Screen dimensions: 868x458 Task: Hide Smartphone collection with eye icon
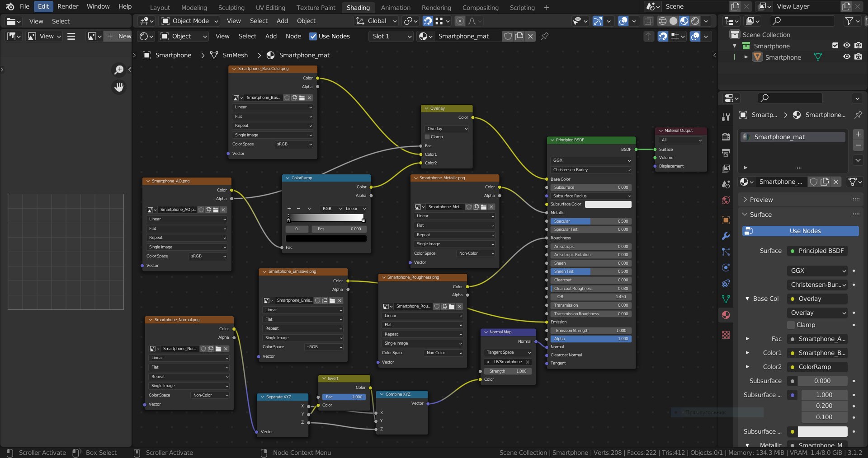point(847,46)
